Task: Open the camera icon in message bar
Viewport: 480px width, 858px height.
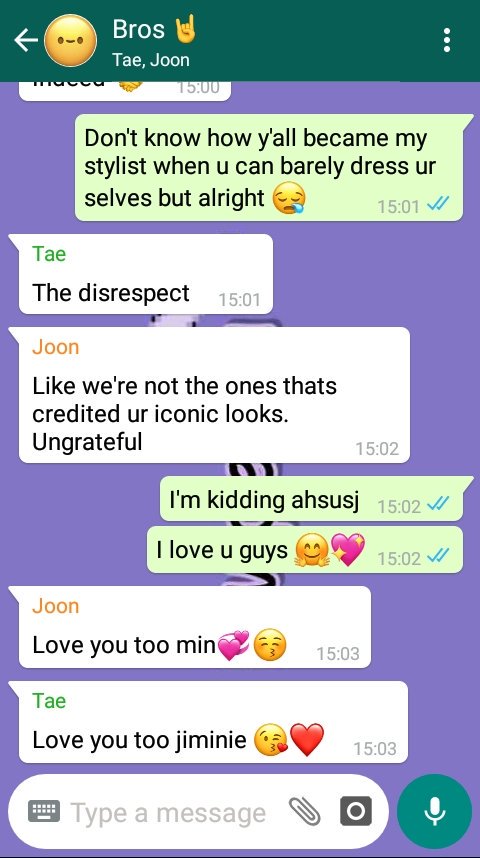Action: (356, 811)
